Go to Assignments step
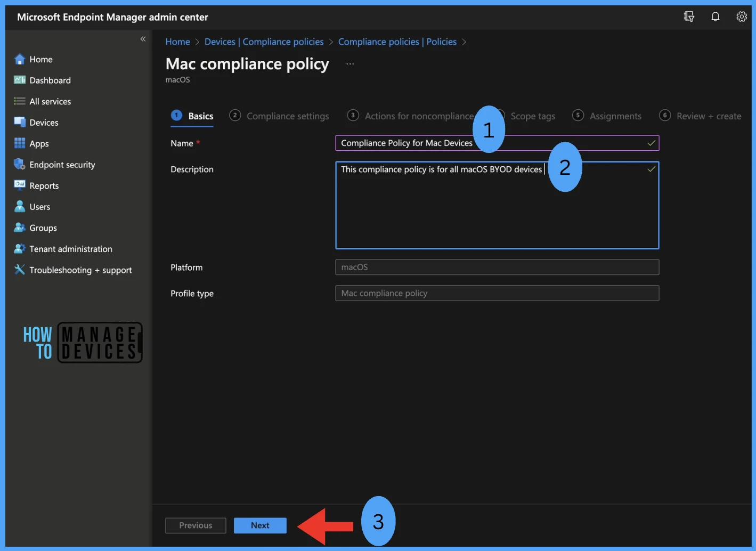This screenshot has width=756, height=551. click(607, 116)
